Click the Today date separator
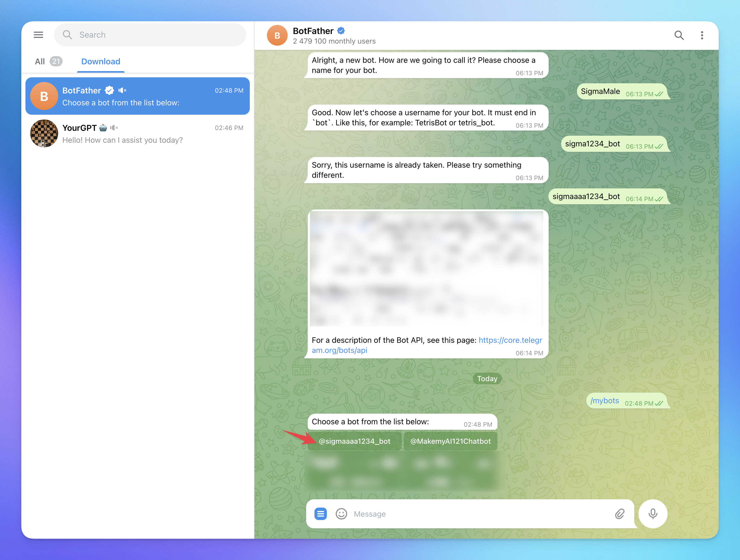The width and height of the screenshot is (740, 560). 487,378
